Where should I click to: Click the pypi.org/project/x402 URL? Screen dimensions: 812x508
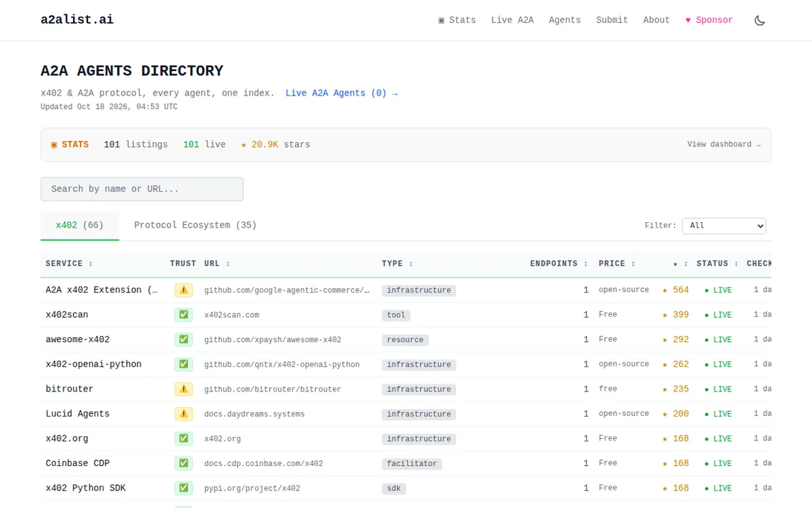(x=252, y=488)
